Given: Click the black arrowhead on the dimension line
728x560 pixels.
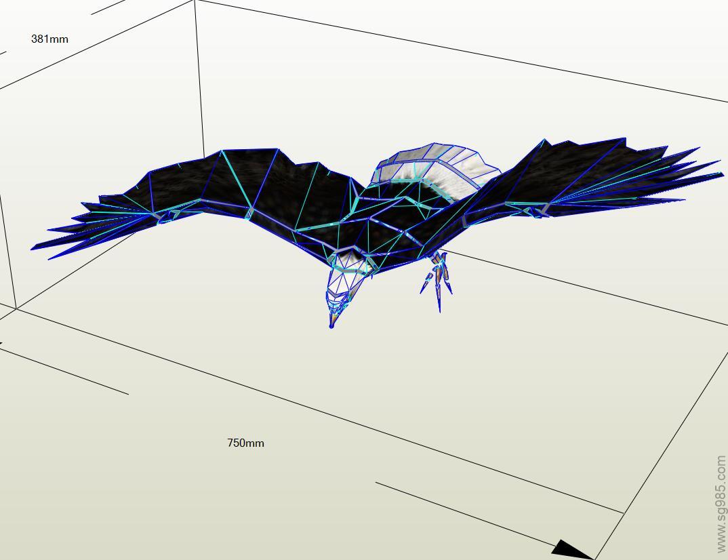Looking at the screenshot, I should click(573, 550).
